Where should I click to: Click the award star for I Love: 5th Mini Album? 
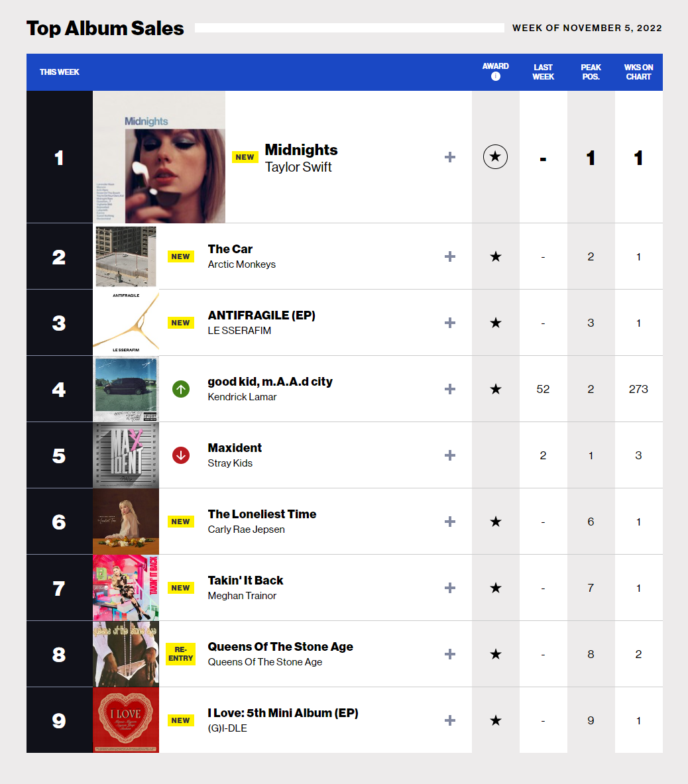496,720
